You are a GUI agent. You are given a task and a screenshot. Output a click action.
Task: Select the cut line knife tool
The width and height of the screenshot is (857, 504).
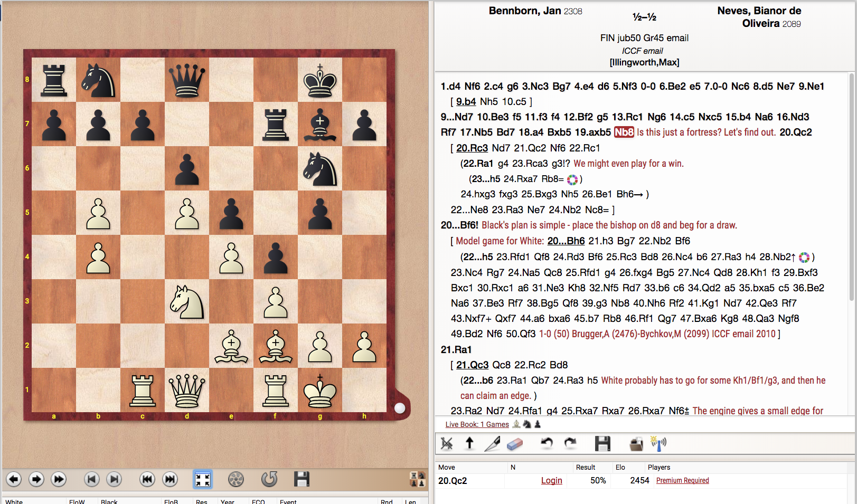coord(492,444)
